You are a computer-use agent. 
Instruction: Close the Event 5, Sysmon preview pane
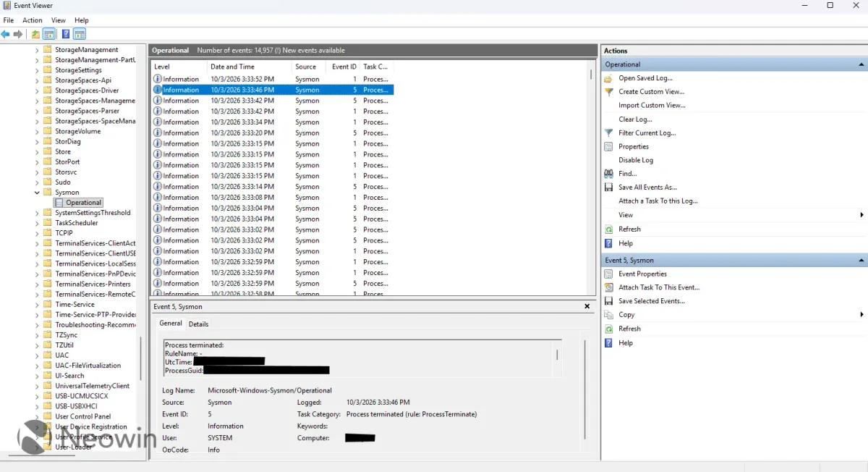587,306
